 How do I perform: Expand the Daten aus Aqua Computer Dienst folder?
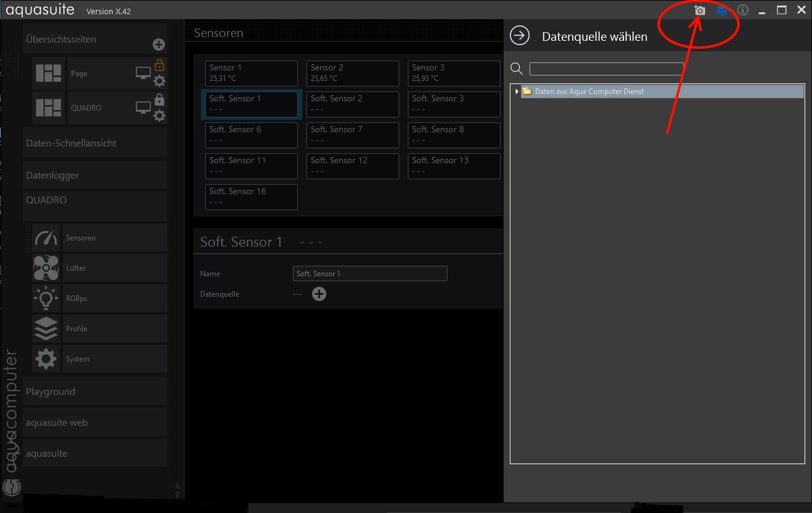tap(517, 91)
